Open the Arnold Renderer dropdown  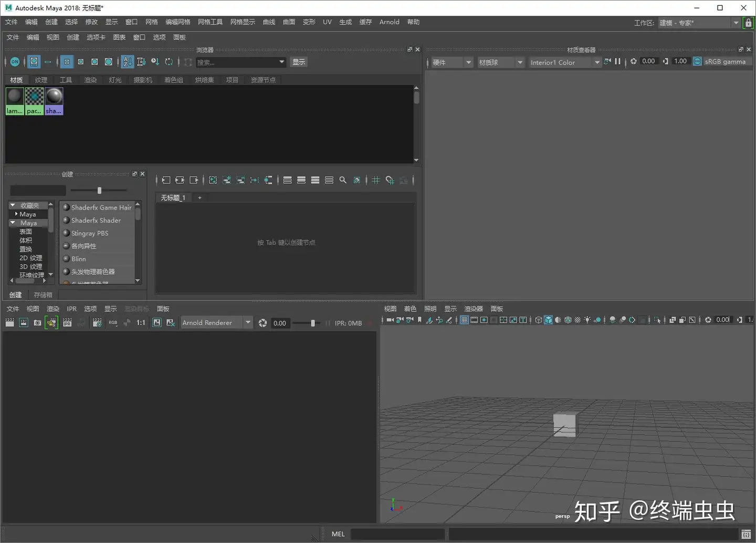coord(217,322)
